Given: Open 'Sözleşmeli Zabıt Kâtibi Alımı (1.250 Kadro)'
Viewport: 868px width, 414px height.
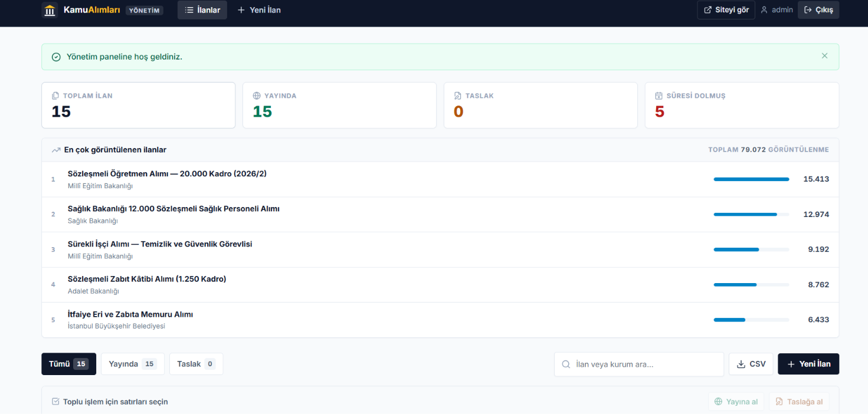Looking at the screenshot, I should (147, 279).
